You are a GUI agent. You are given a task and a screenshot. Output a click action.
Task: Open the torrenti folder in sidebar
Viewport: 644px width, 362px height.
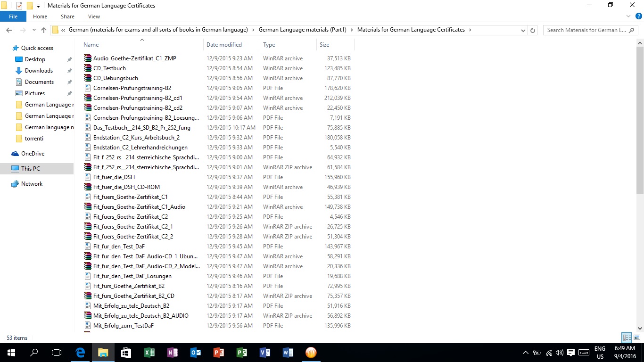pyautogui.click(x=34, y=139)
